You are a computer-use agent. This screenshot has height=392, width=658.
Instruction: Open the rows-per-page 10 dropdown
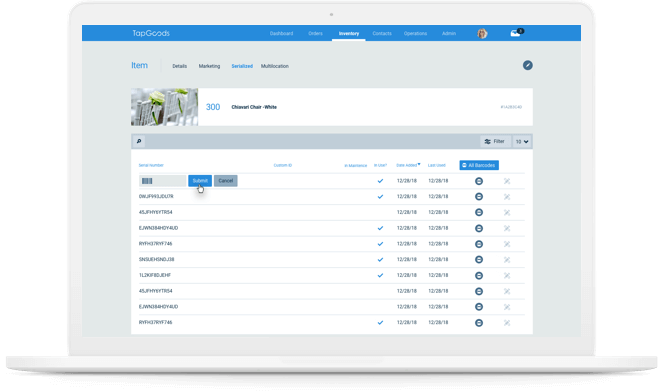522,141
